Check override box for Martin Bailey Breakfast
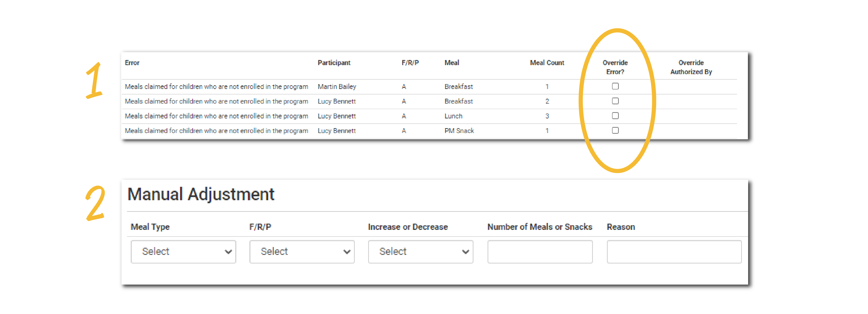868x314 pixels. [615, 86]
